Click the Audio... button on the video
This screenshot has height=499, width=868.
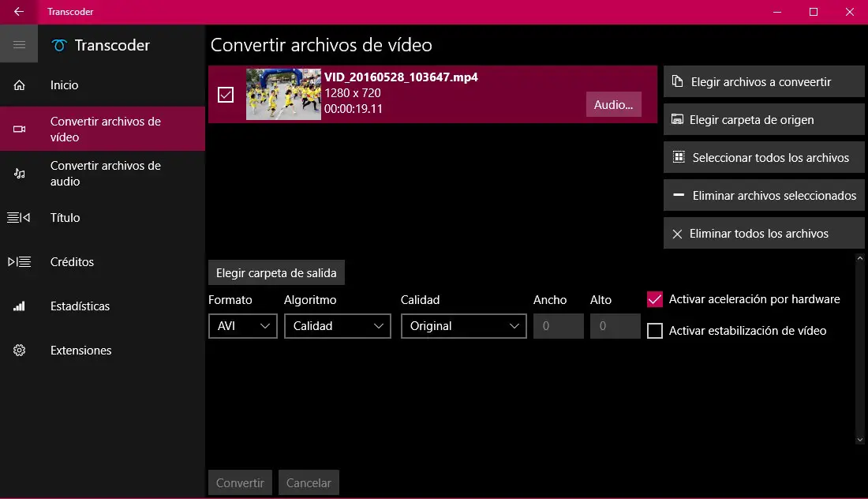[x=613, y=104]
